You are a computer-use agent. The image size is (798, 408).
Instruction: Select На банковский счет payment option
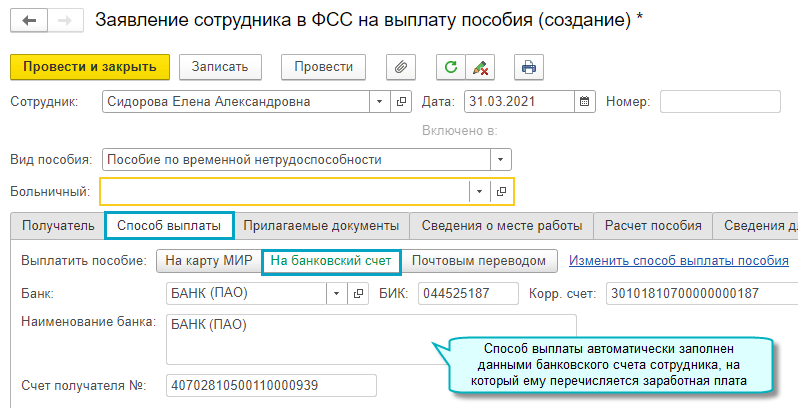tap(331, 261)
